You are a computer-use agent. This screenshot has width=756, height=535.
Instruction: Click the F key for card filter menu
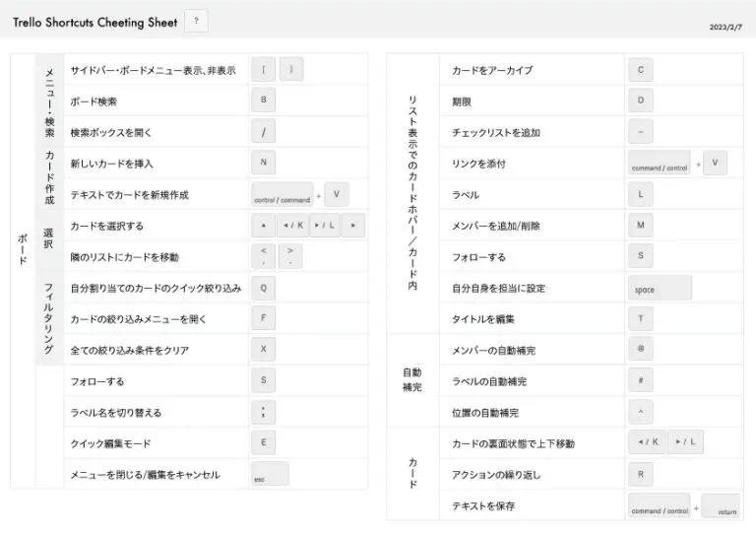click(x=263, y=319)
